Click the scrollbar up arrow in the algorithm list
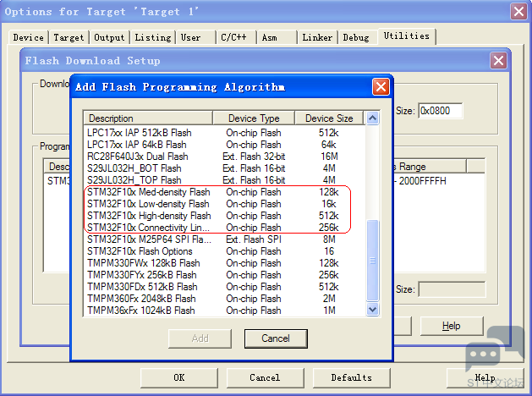 [x=372, y=118]
